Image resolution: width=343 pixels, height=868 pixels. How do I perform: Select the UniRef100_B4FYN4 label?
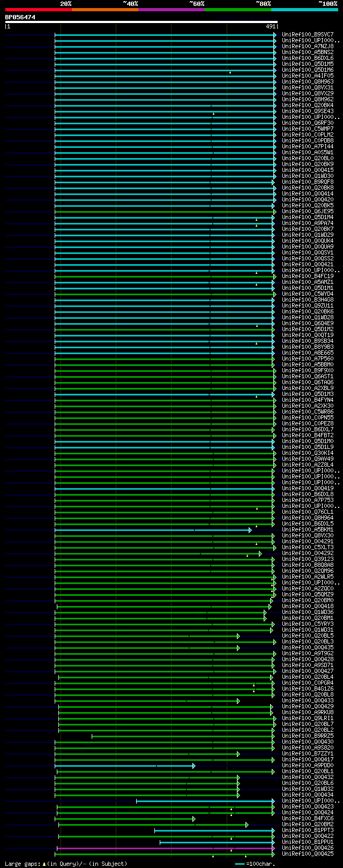pos(308,400)
